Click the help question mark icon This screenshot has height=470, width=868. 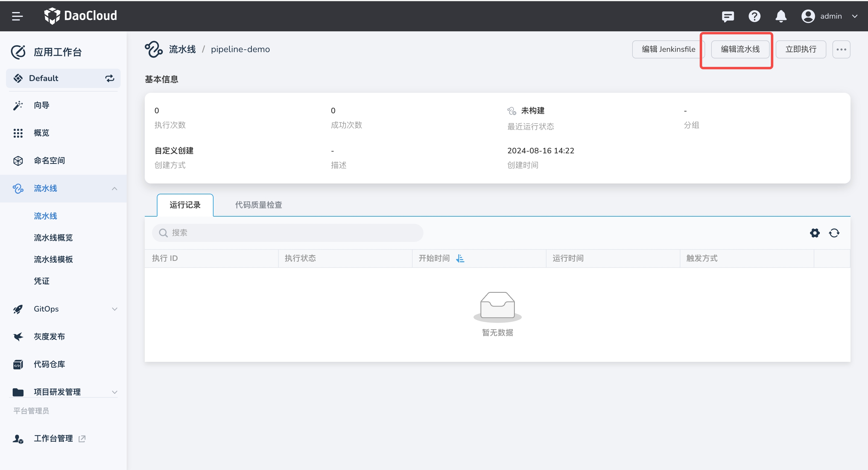[754, 16]
